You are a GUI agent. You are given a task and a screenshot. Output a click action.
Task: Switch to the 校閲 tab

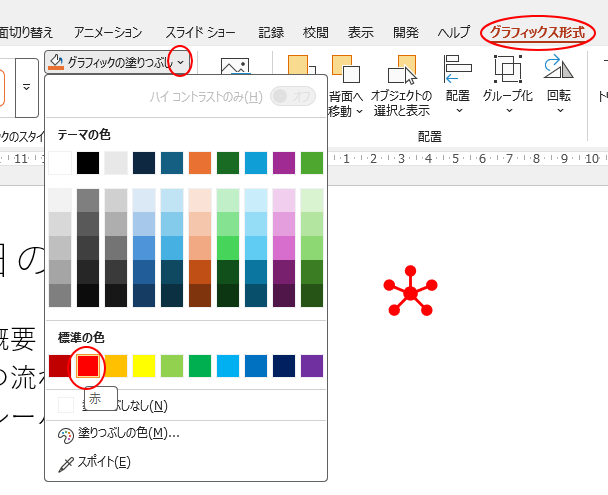315,32
